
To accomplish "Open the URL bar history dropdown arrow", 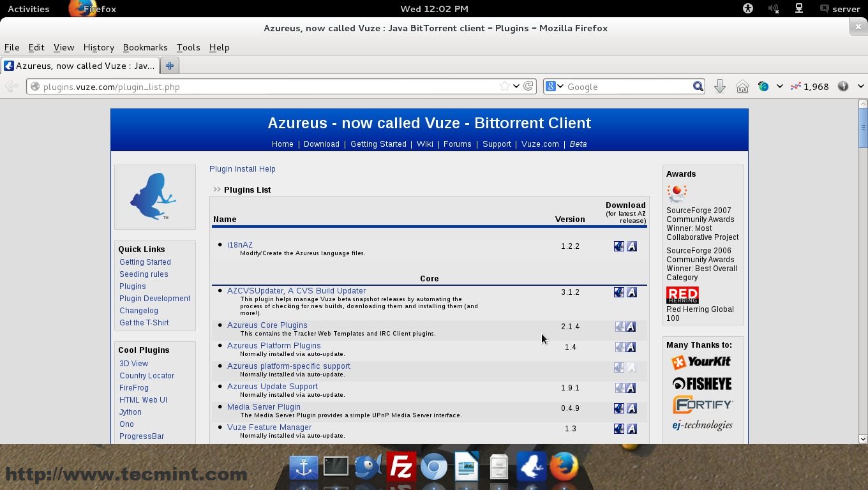I will (x=516, y=87).
